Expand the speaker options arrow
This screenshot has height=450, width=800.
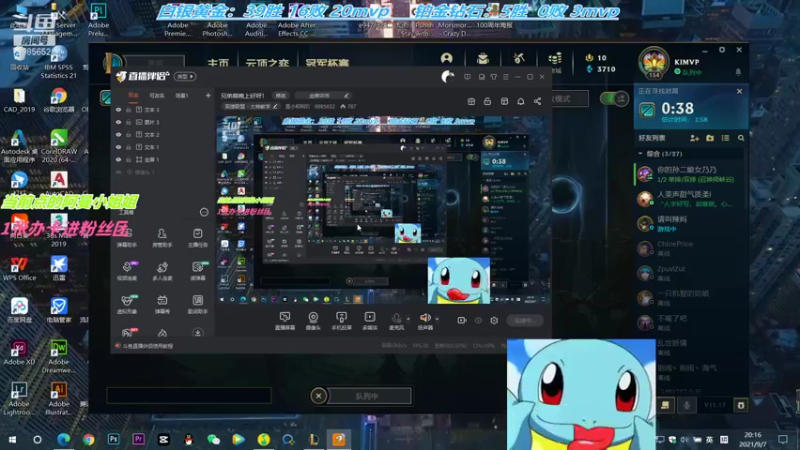click(x=437, y=319)
